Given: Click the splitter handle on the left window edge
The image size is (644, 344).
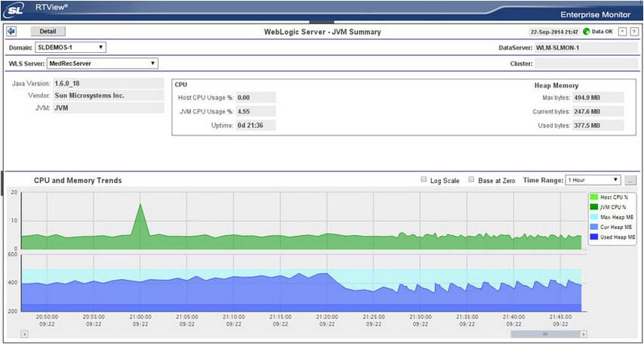Looking at the screenshot, I should 2,183.
